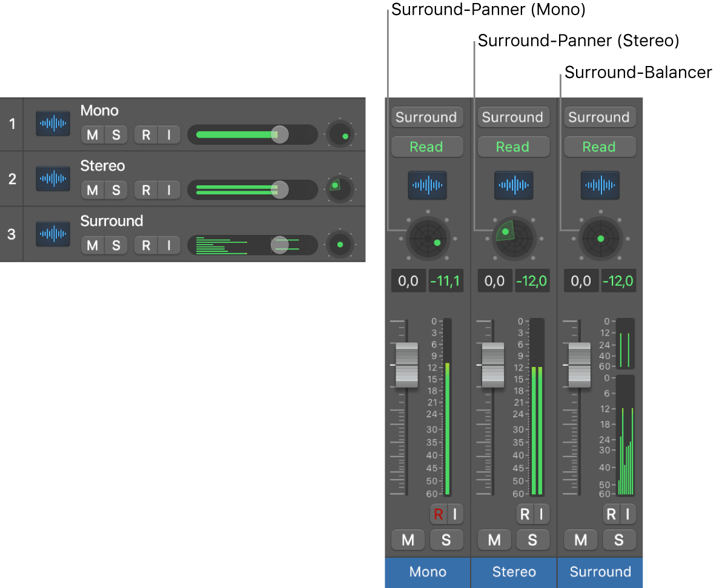Image resolution: width=722 pixels, height=588 pixels.
Task: Open surround panner on Stereo channel strip
Action: pos(514,239)
